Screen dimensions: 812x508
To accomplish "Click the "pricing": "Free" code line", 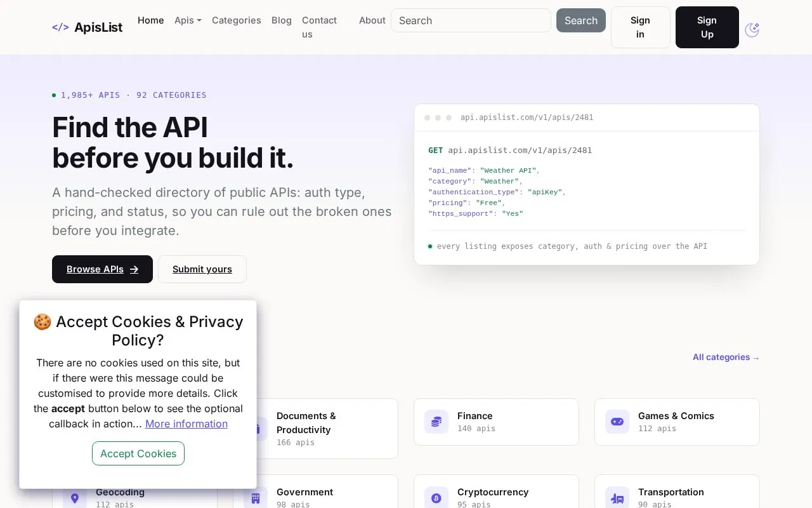I will (x=467, y=203).
